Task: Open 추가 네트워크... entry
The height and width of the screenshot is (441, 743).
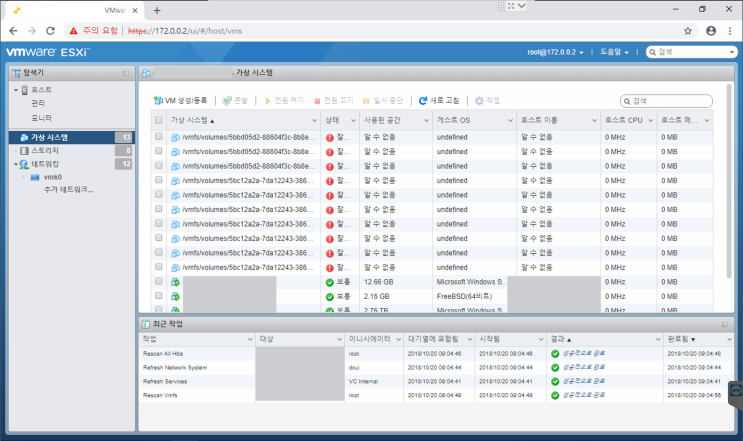Action: 68,189
